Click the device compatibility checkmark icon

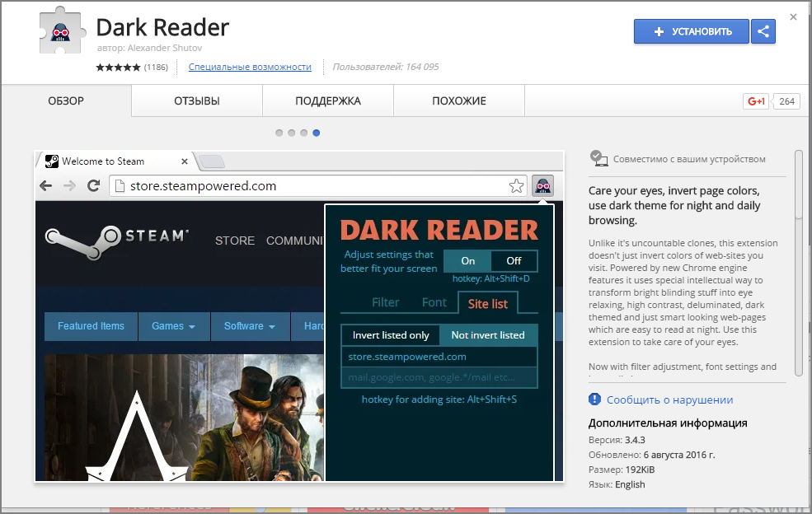pos(599,157)
